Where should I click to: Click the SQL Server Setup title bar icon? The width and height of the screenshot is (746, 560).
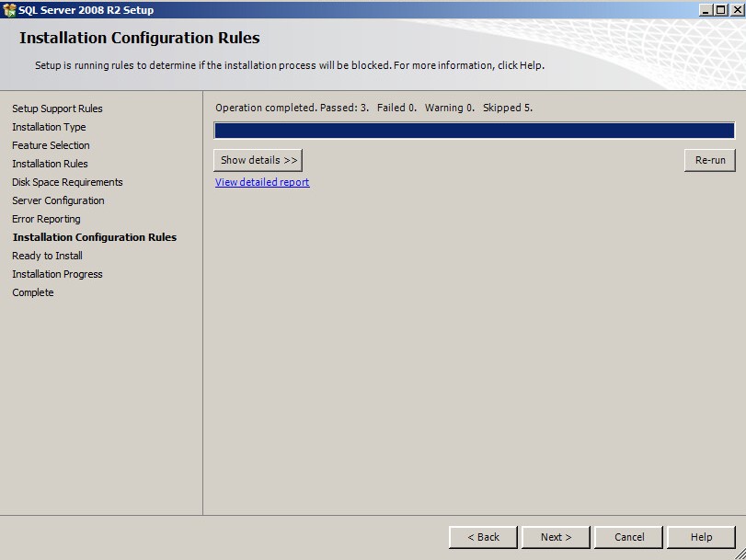click(x=9, y=9)
